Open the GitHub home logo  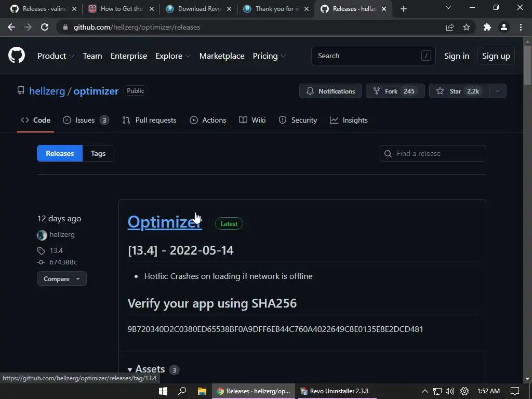pyautogui.click(x=17, y=56)
